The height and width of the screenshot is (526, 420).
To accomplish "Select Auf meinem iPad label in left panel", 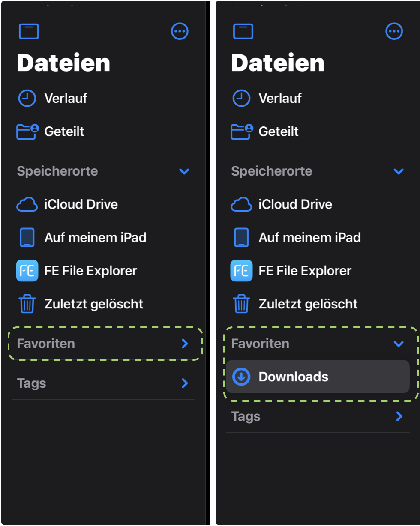I will click(95, 237).
